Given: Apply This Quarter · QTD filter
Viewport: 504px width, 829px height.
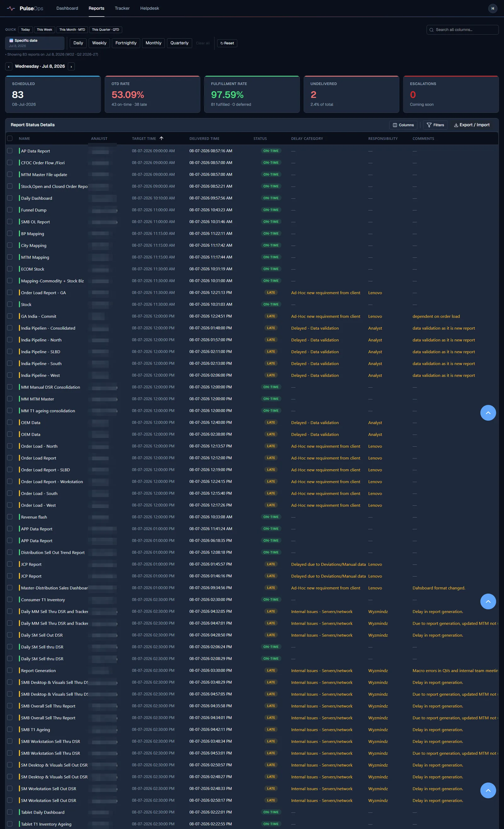Looking at the screenshot, I should pos(105,30).
